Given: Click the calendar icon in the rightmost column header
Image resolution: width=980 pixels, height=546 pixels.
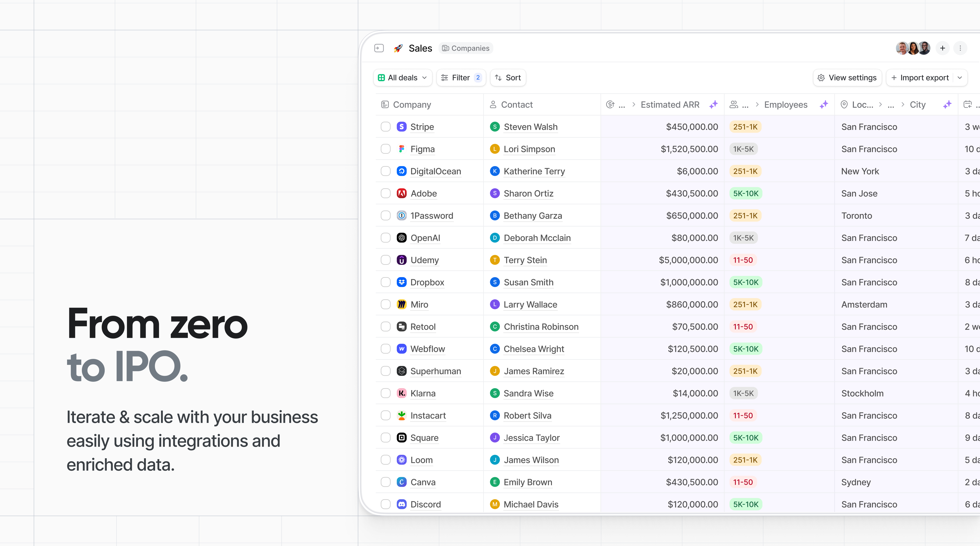Looking at the screenshot, I should point(967,104).
